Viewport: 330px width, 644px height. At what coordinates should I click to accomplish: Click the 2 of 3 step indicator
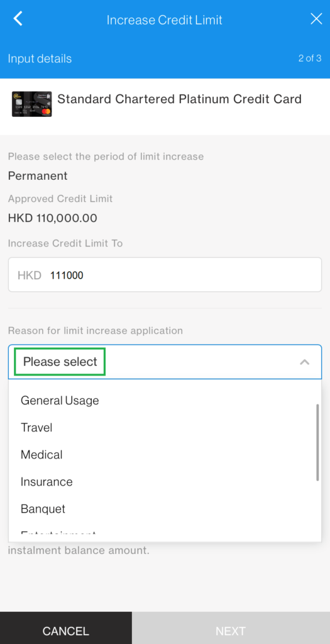coord(310,58)
